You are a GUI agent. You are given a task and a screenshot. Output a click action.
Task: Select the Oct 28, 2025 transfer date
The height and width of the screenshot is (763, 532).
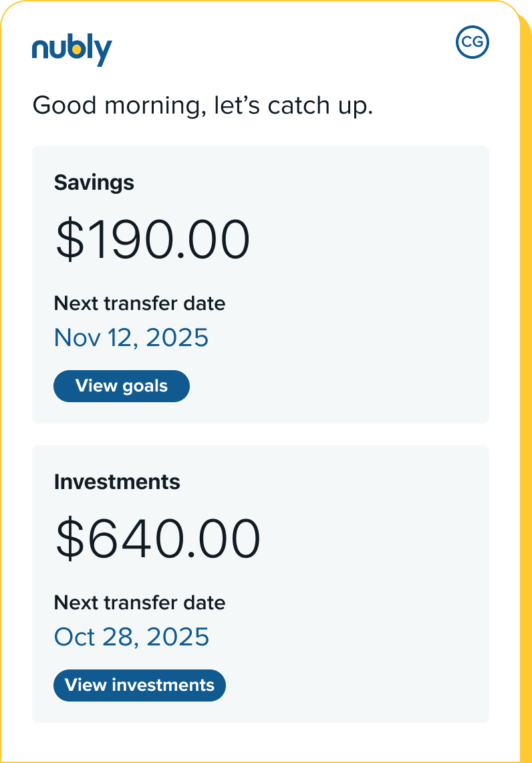tap(132, 637)
